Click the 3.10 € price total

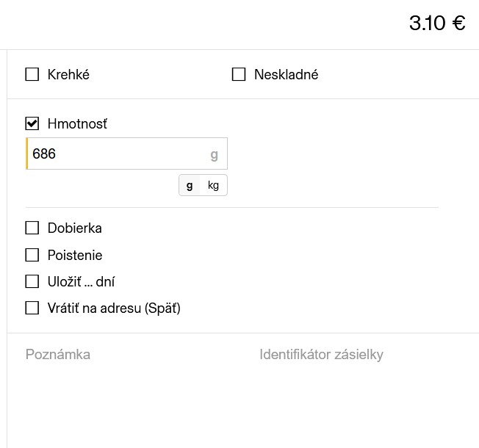(437, 24)
